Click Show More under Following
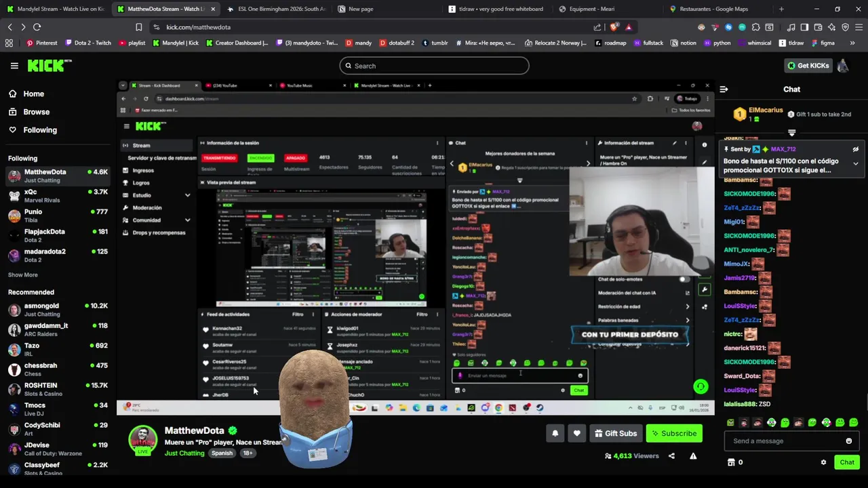 (x=23, y=275)
